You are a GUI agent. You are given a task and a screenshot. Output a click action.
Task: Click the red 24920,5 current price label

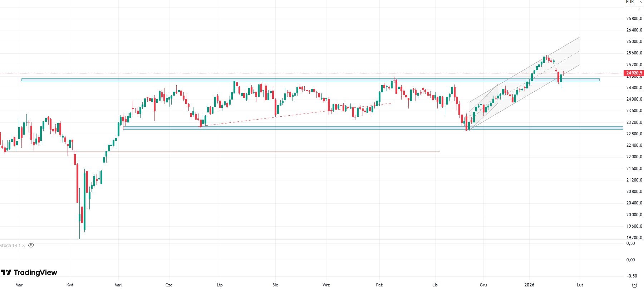pos(634,73)
